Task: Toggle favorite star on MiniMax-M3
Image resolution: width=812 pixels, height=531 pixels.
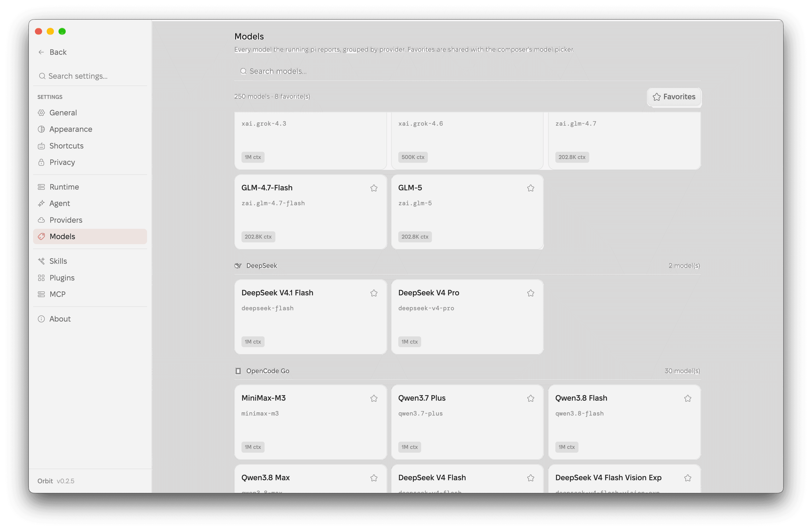Action: [x=374, y=398]
